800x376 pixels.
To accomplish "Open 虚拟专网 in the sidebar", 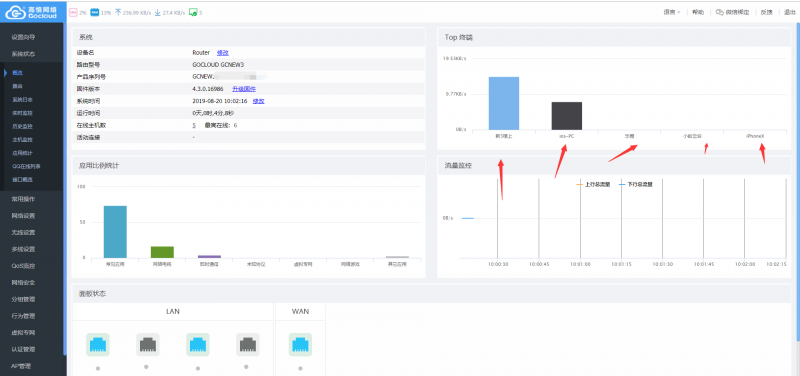I will [x=23, y=333].
